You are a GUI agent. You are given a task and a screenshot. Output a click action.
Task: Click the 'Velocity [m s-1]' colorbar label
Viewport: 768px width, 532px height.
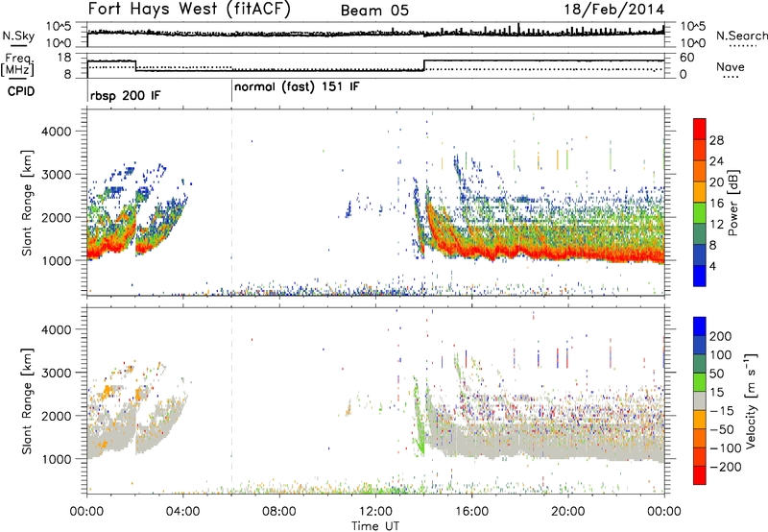tap(750, 400)
